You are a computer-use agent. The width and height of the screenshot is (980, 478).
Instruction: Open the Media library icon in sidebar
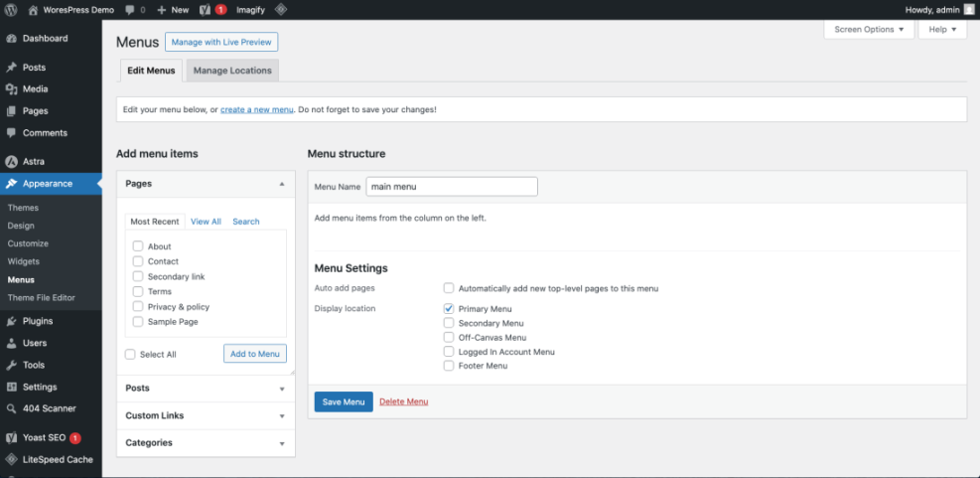coord(11,89)
